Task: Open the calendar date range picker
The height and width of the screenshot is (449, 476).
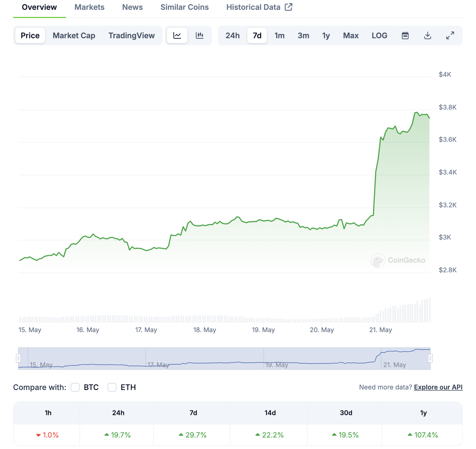Action: 405,36
